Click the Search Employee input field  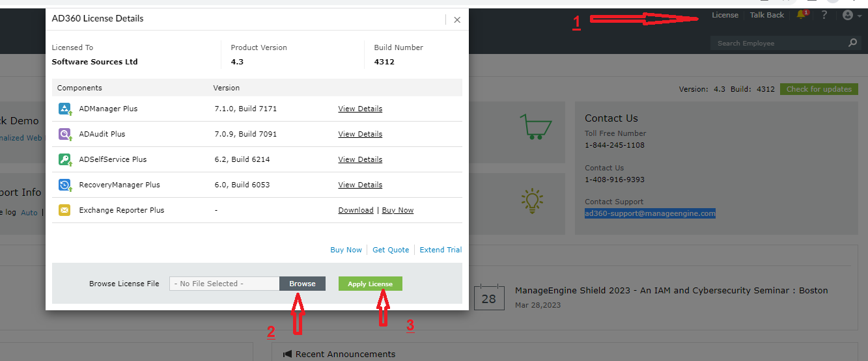(x=778, y=43)
